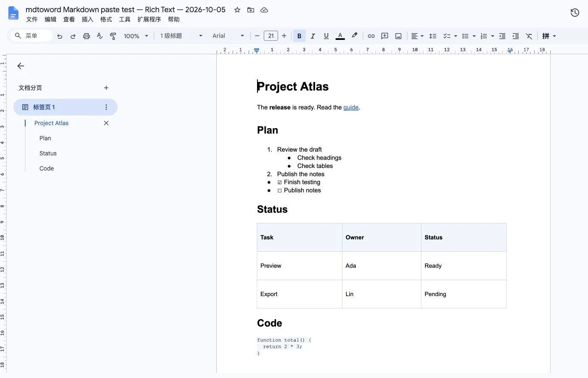Run spelling and grammar check icon
Image resolution: width=588 pixels, height=378 pixels.
point(100,36)
